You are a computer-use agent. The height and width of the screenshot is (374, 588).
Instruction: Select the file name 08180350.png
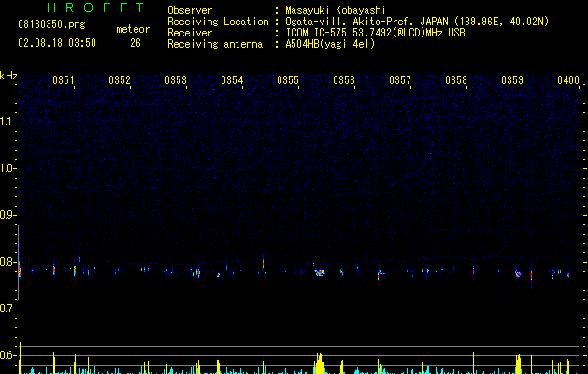pyautogui.click(x=51, y=24)
